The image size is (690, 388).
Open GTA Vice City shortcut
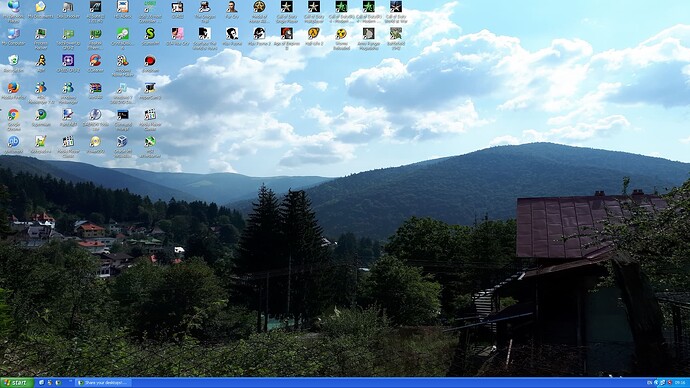tap(177, 34)
